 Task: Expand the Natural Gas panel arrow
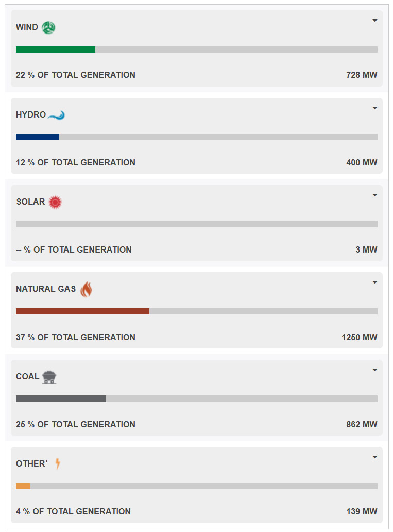374,282
